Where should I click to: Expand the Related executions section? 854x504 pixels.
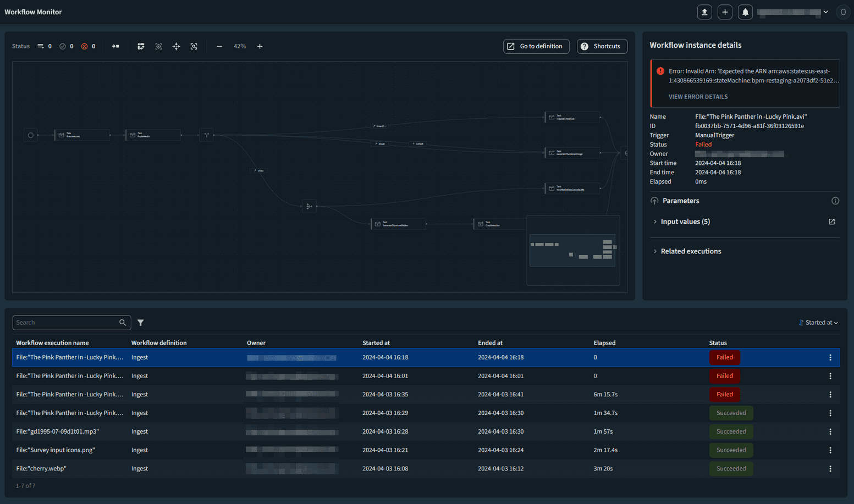click(x=690, y=251)
